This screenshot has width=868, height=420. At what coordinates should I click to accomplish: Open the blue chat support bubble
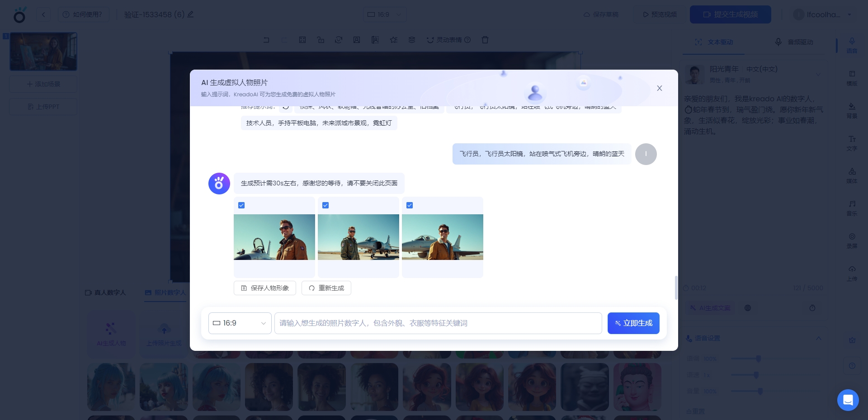tap(848, 400)
